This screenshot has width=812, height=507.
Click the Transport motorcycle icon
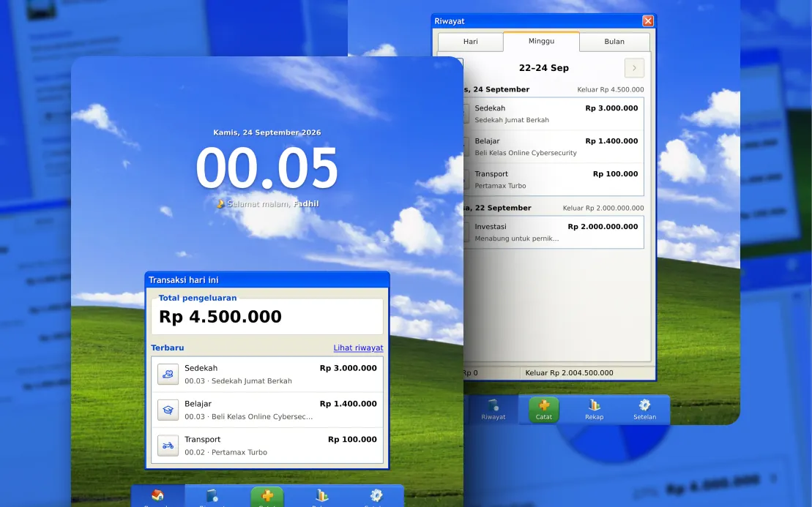(x=168, y=446)
